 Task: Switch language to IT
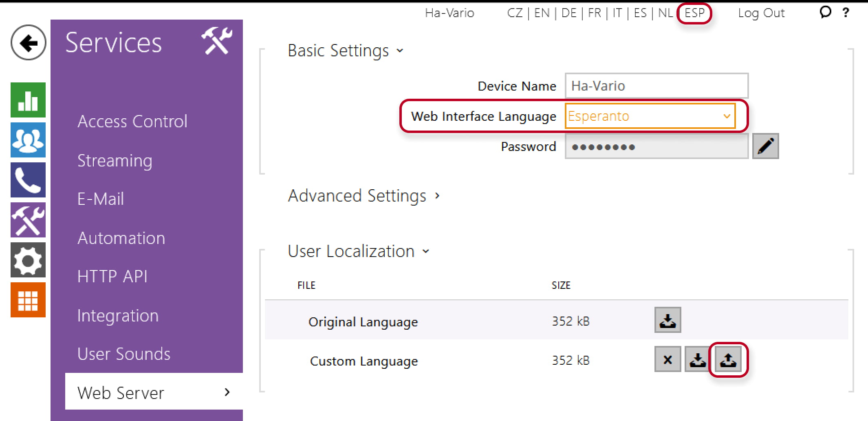tap(617, 13)
